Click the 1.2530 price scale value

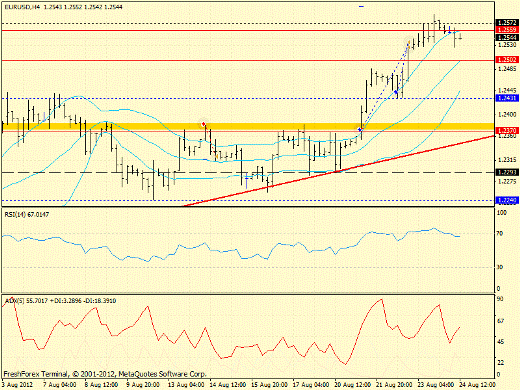[507, 44]
